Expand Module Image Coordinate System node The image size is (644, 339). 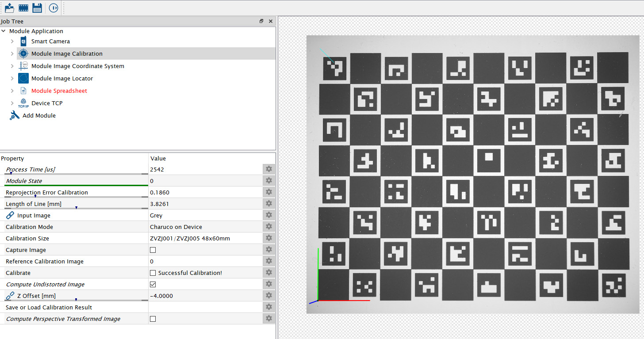pos(12,66)
